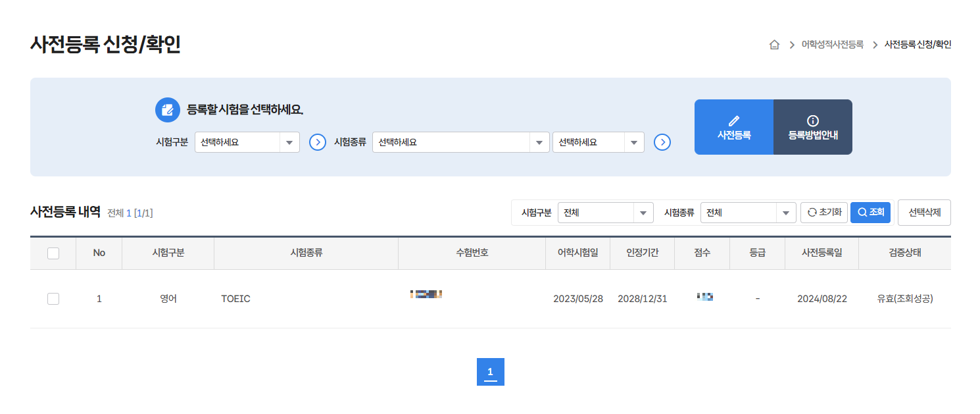Viewport: 980px width, 414px height.
Task: Click the 어학시험일 column header
Action: (x=578, y=253)
